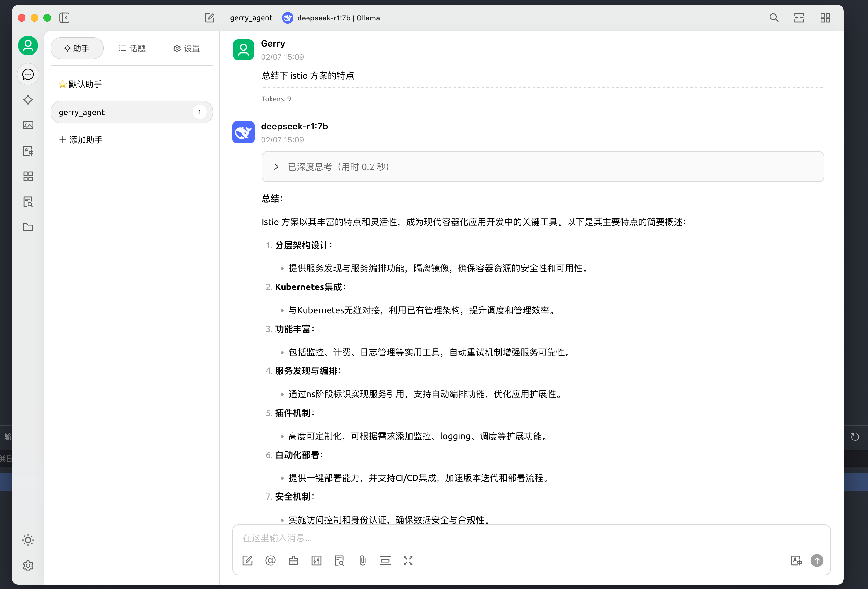The height and width of the screenshot is (589, 868).
Task: Click the attachment paperclip icon
Action: tap(362, 561)
